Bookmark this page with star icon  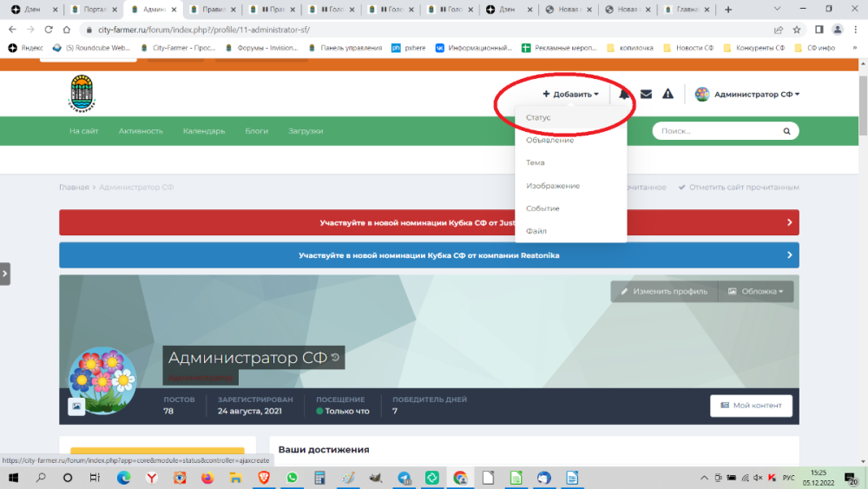click(795, 30)
